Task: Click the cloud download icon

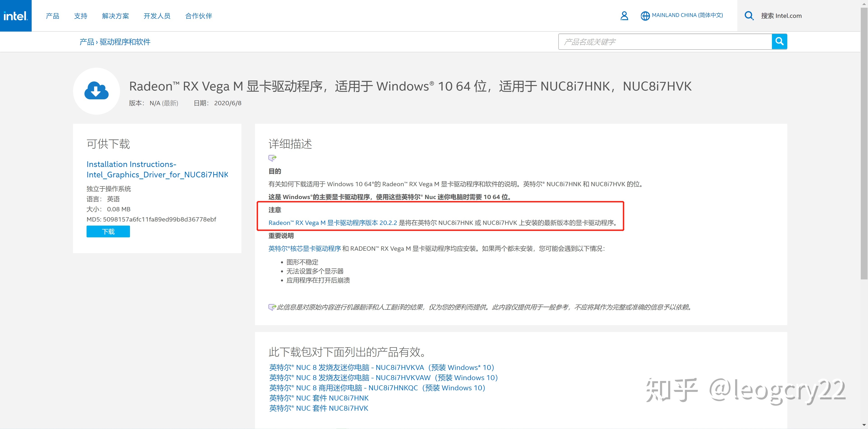Action: click(x=96, y=91)
